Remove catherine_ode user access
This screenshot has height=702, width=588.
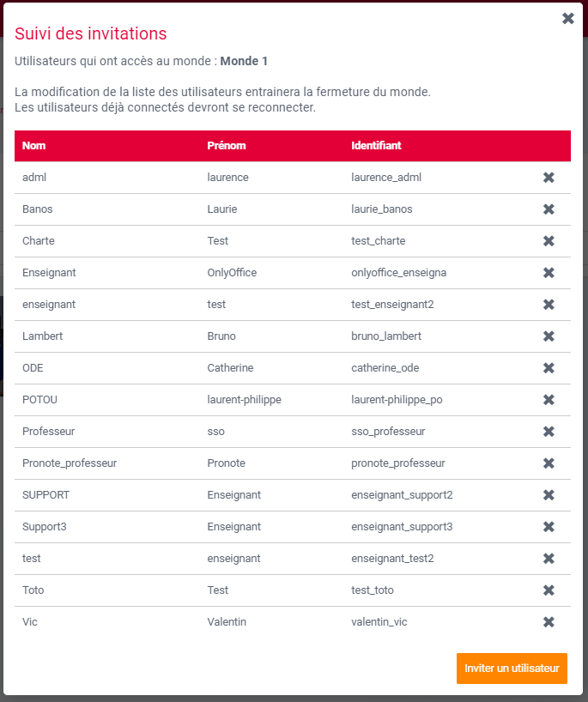pyautogui.click(x=549, y=368)
